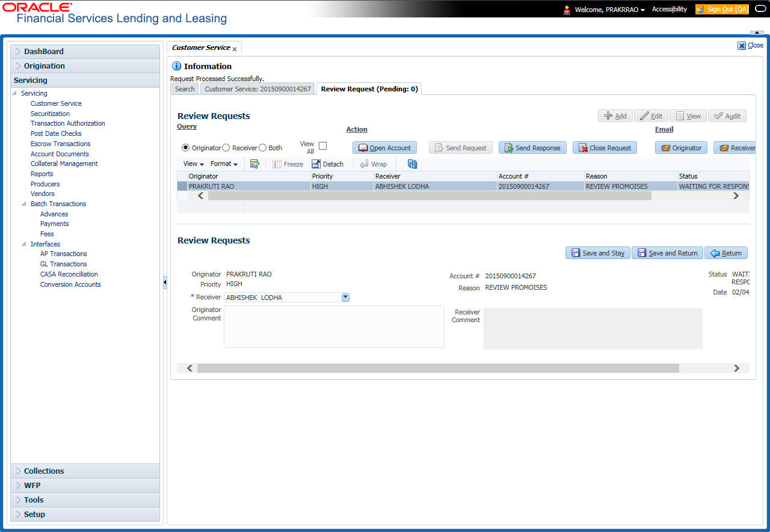Click the user avatar icon beside Welcome

567,10
